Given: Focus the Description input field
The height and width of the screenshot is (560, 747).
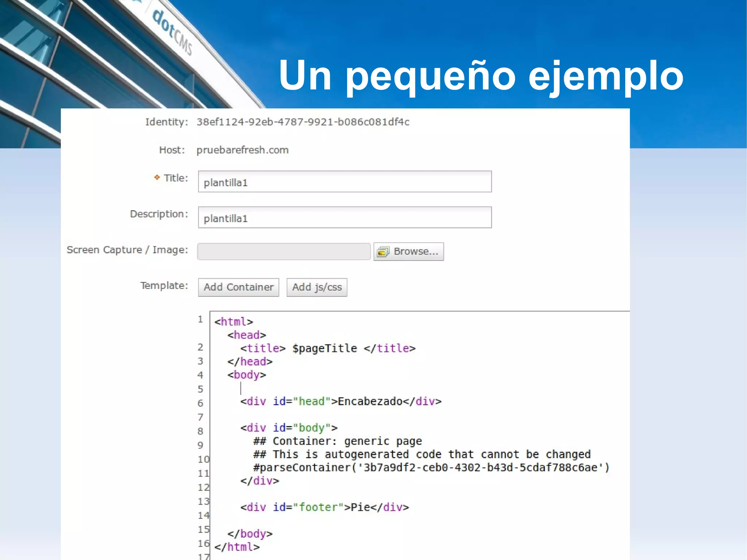Looking at the screenshot, I should pos(345,217).
